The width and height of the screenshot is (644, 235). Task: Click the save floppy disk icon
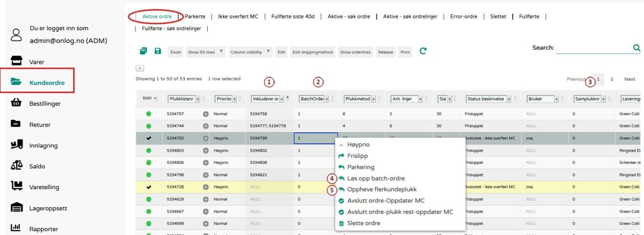coord(158,51)
